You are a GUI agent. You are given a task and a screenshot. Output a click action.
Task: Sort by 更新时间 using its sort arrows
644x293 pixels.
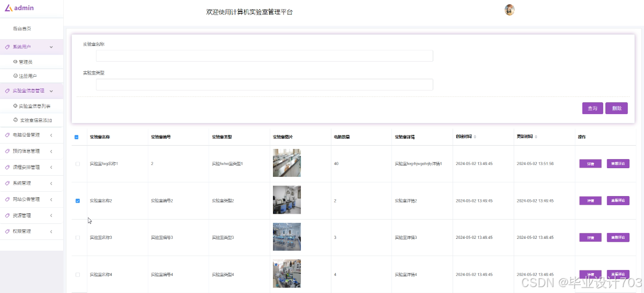click(x=536, y=137)
